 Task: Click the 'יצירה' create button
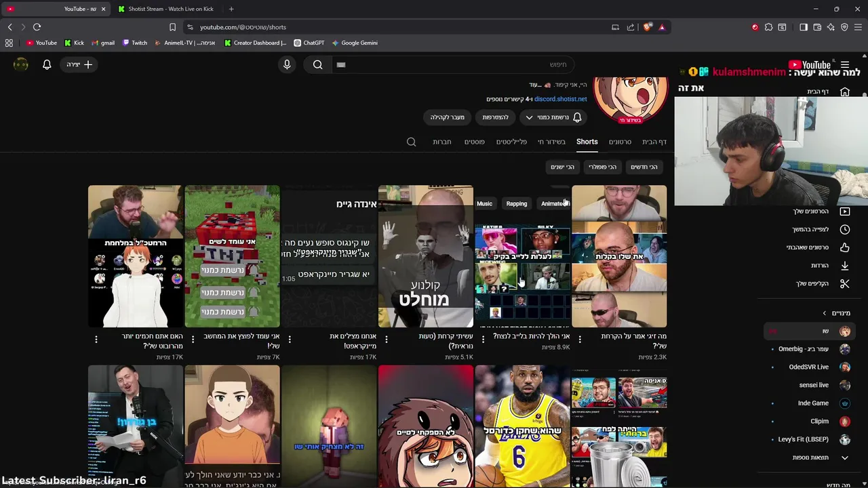click(79, 64)
